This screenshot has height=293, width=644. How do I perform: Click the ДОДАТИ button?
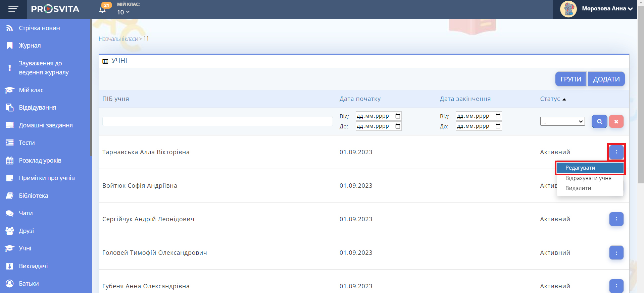pos(606,79)
